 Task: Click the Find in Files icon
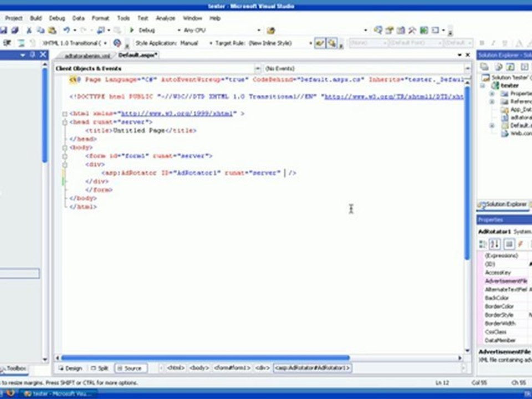tap(270, 30)
